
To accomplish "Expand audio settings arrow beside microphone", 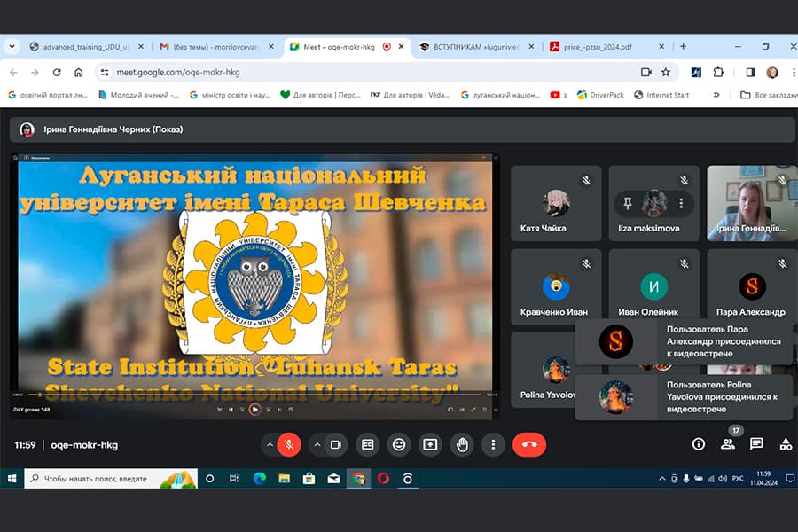I will [x=270, y=444].
